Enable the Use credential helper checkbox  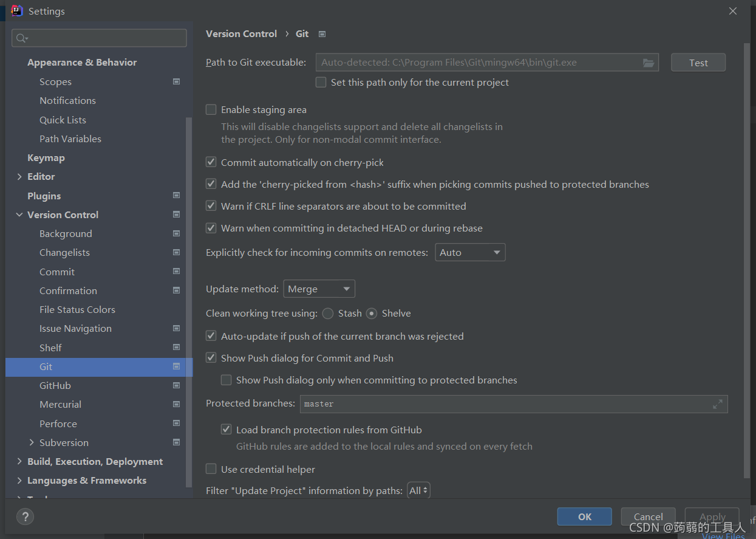(211, 469)
